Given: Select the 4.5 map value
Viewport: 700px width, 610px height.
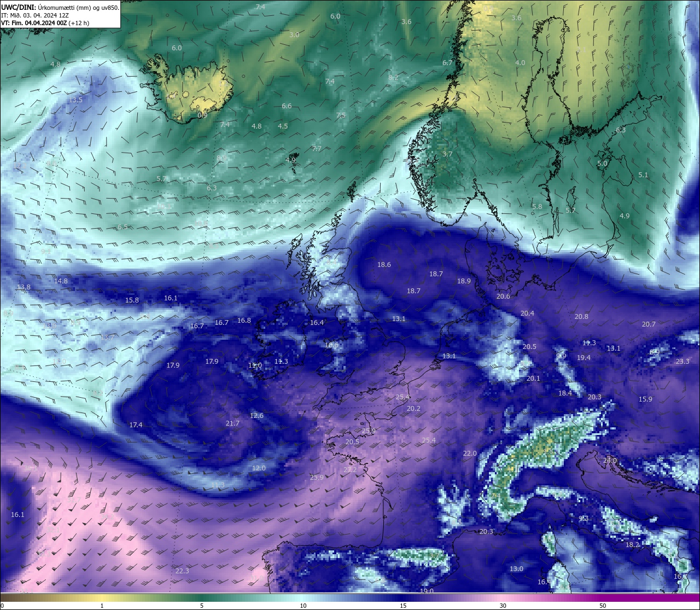Looking at the screenshot, I should pyautogui.click(x=283, y=126).
